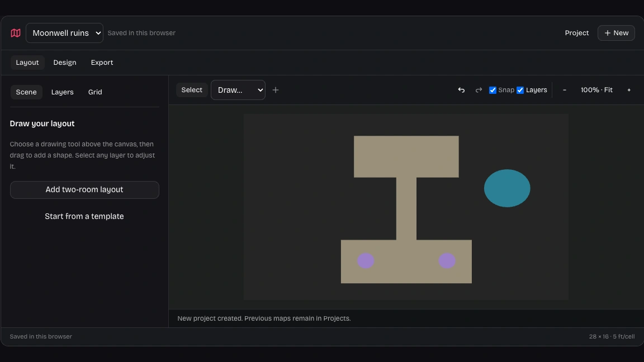Create a new map with New button
This screenshot has height=362, width=644.
(616, 33)
